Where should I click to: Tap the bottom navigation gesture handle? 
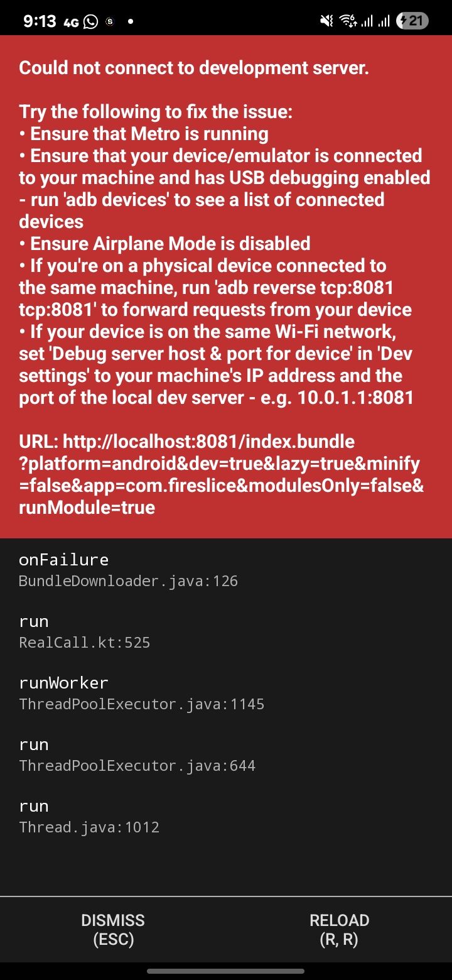(x=226, y=971)
